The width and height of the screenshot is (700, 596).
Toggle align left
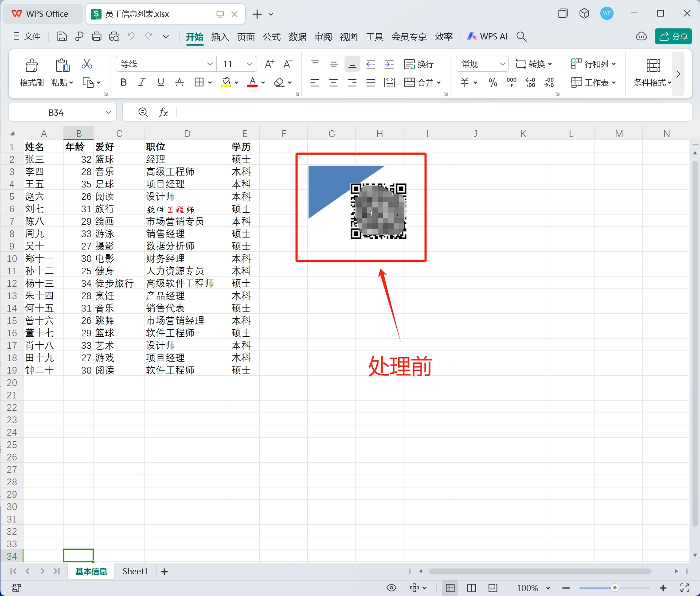tap(315, 82)
